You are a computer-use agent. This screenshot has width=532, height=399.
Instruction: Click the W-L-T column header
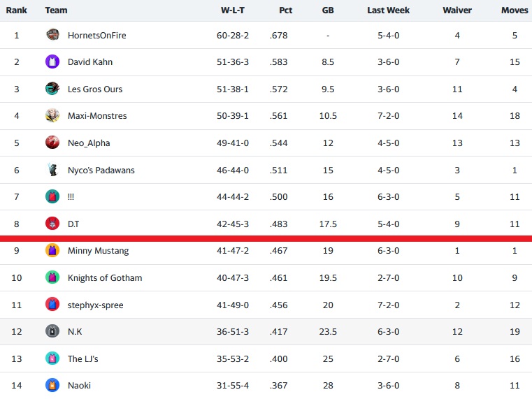pyautogui.click(x=233, y=10)
